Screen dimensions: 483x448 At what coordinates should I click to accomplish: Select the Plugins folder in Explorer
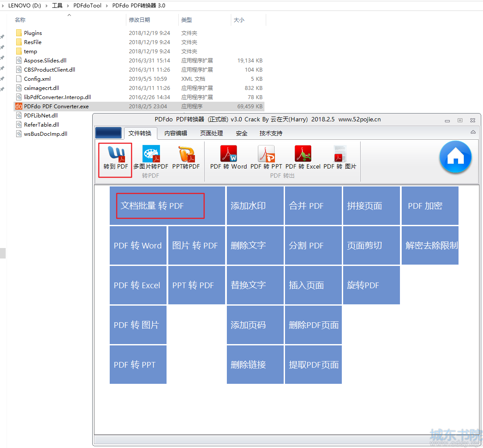[19, 33]
